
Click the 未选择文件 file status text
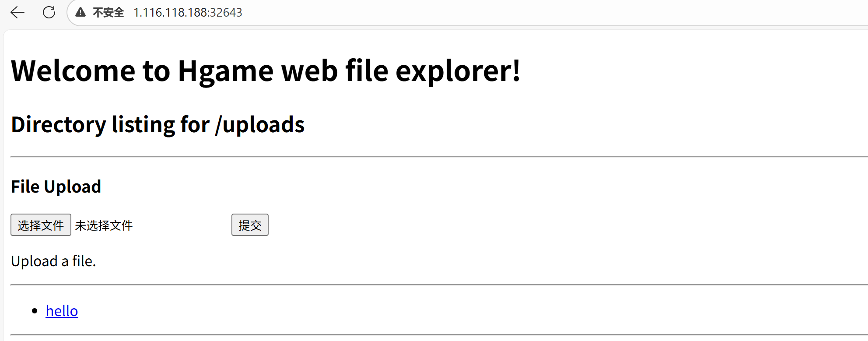[104, 225]
